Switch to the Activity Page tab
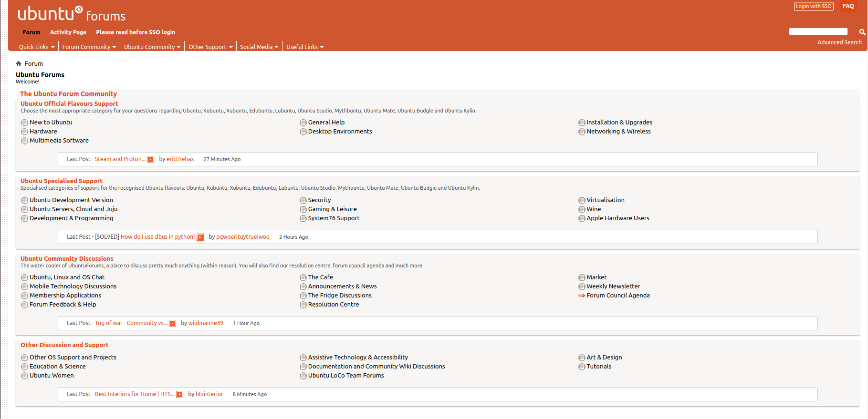The image size is (868, 419). pos(68,32)
